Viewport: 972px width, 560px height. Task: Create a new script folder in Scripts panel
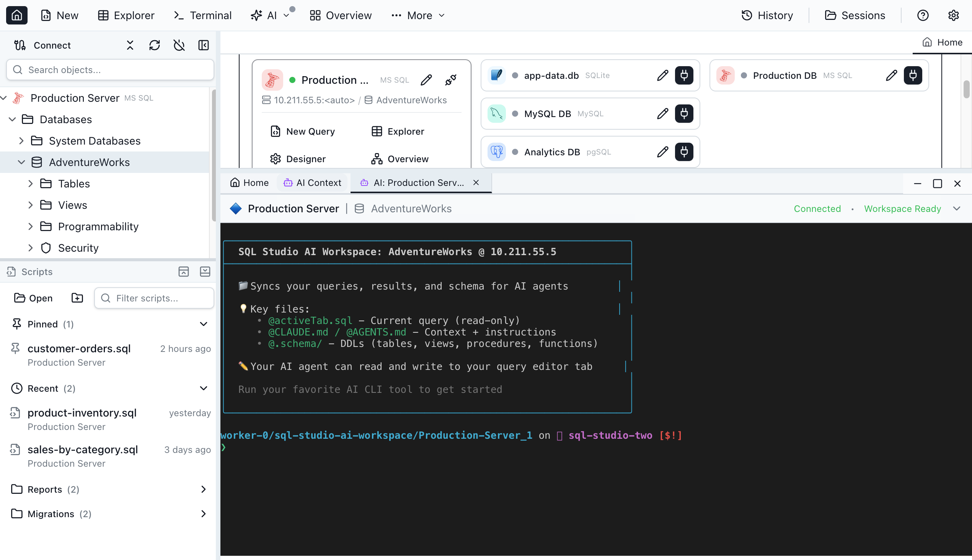pyautogui.click(x=77, y=298)
